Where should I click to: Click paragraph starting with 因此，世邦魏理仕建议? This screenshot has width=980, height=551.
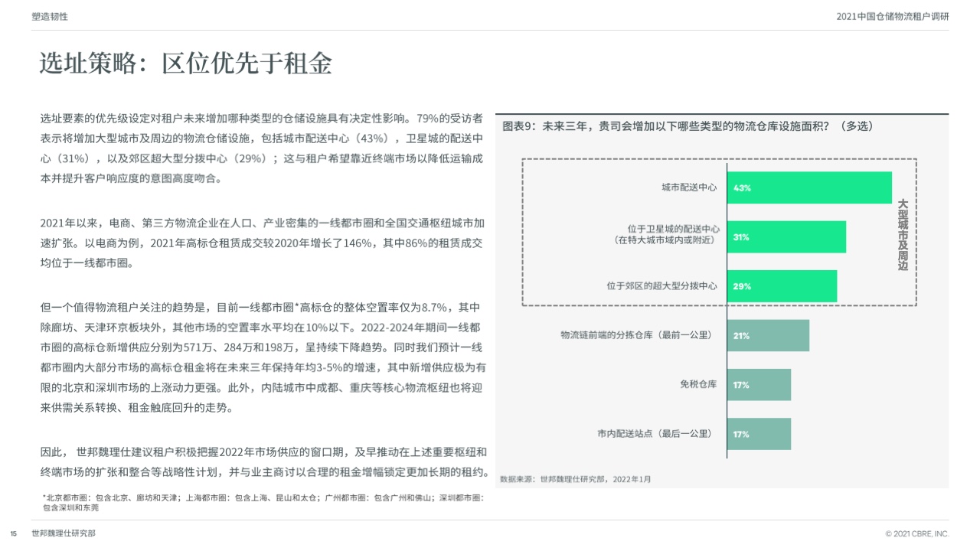point(264,462)
